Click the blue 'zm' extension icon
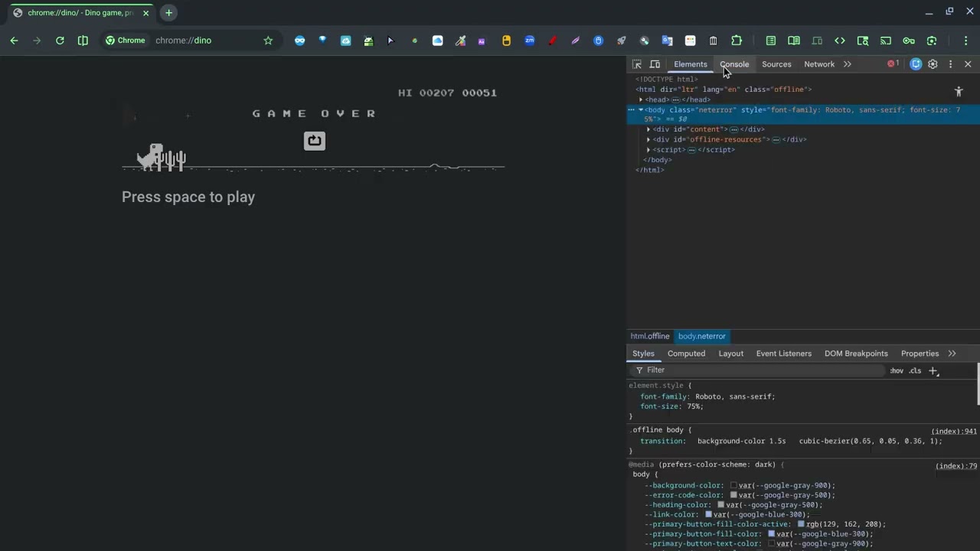This screenshot has height=551, width=980. tap(529, 41)
